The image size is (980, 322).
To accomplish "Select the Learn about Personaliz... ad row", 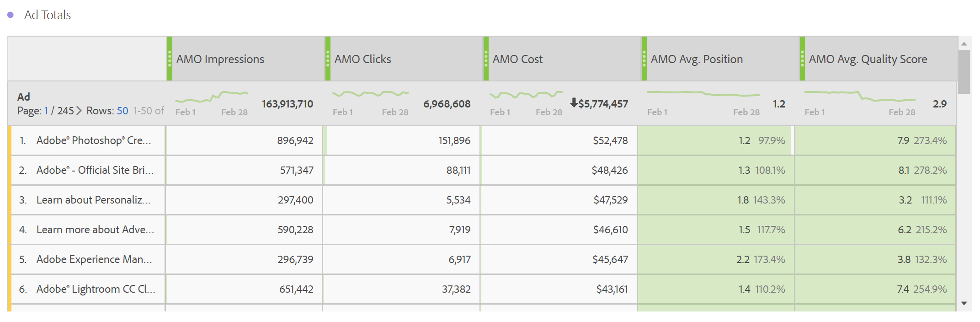I will 93,200.
